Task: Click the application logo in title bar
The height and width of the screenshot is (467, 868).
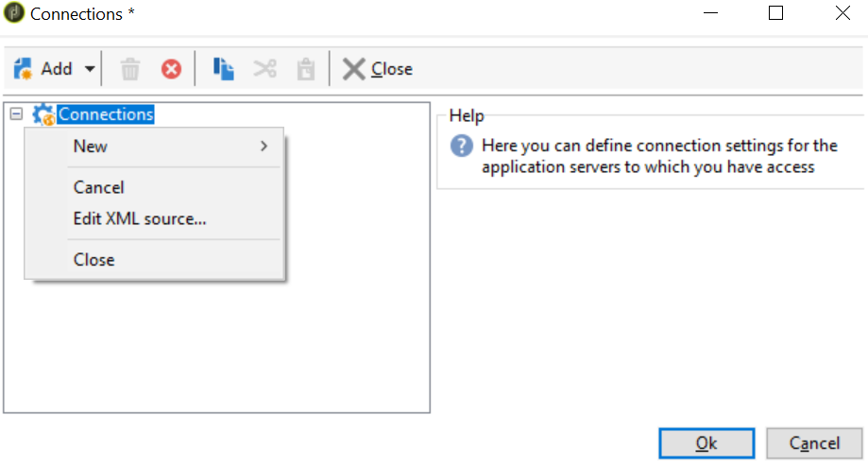Action: 14,12
